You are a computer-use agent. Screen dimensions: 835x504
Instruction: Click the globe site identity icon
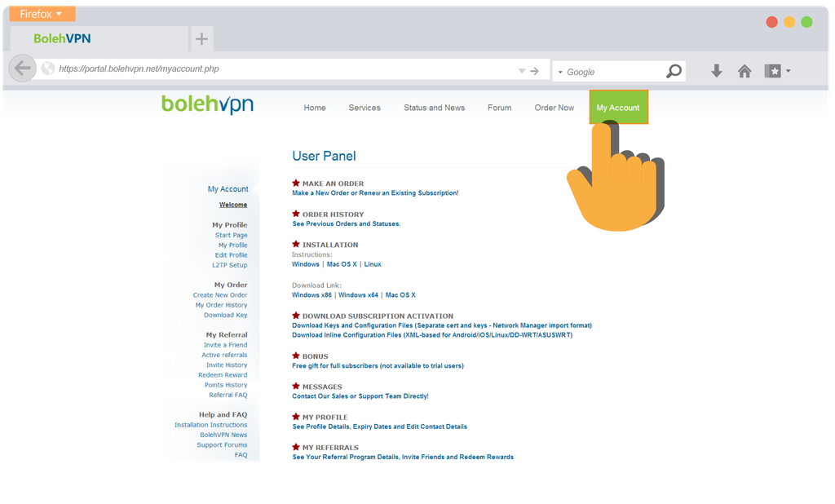coord(48,69)
